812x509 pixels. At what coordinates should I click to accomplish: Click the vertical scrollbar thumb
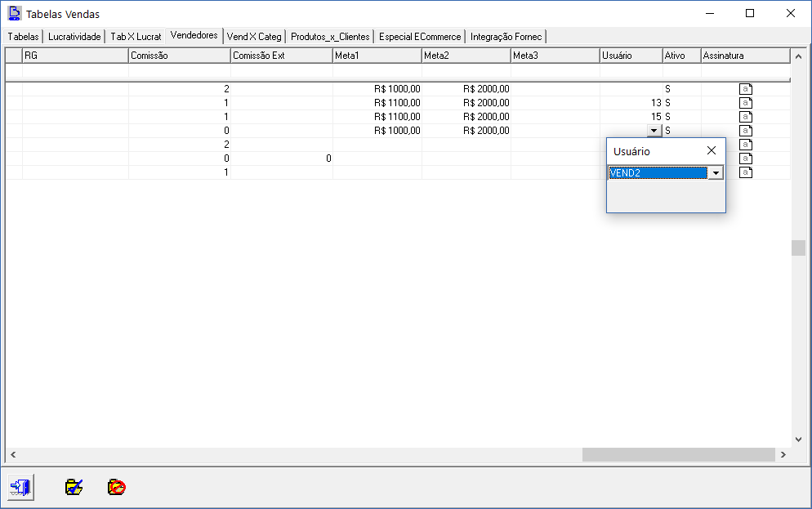(798, 248)
